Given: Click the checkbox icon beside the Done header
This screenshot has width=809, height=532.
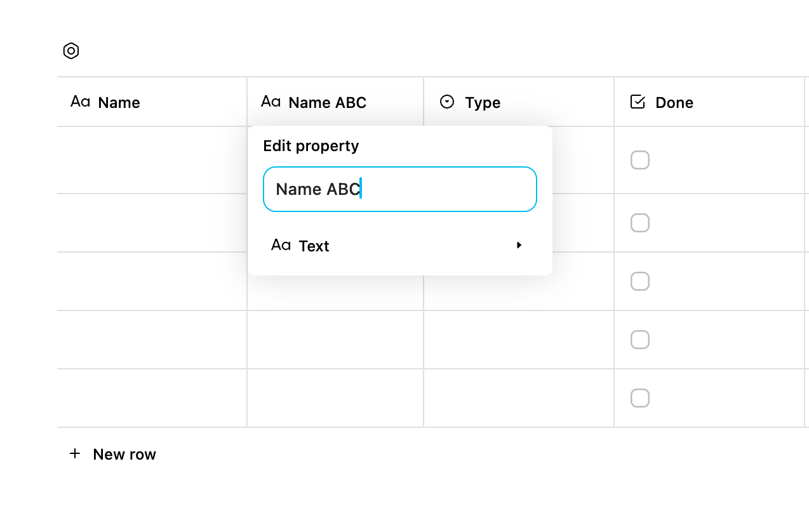Looking at the screenshot, I should 637,102.
